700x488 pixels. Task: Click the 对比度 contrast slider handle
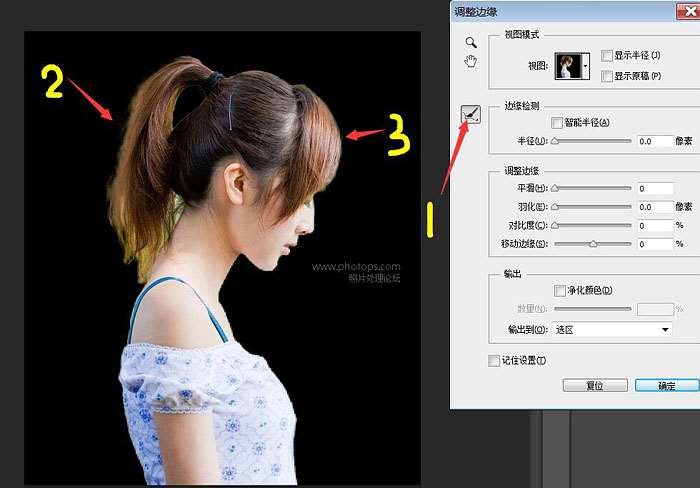pyautogui.click(x=555, y=226)
